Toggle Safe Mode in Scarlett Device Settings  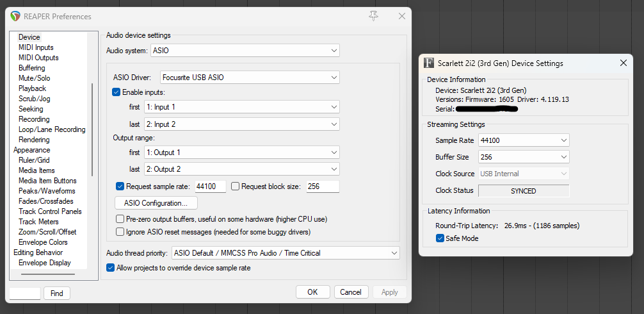[x=440, y=238]
